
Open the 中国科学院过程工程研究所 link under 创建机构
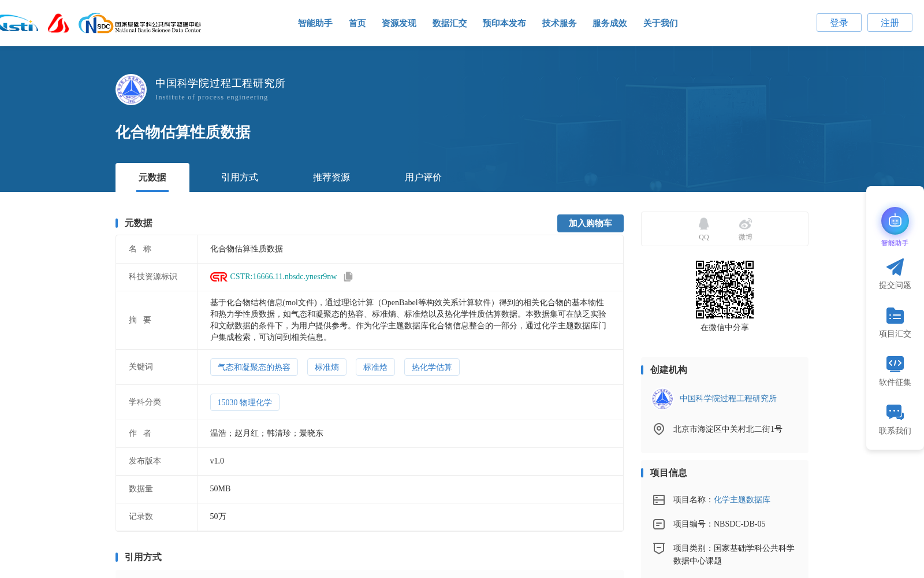[x=728, y=399]
